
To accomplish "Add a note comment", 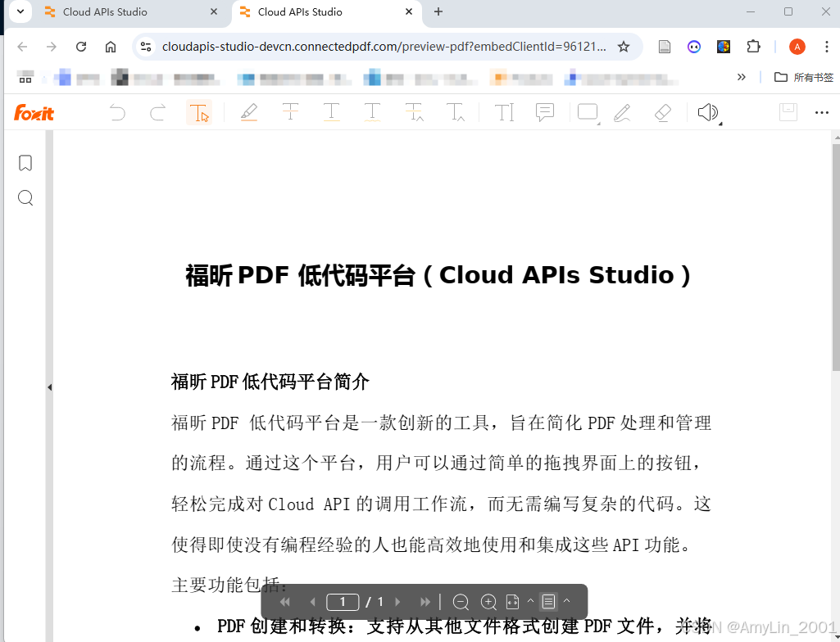I will [x=545, y=112].
